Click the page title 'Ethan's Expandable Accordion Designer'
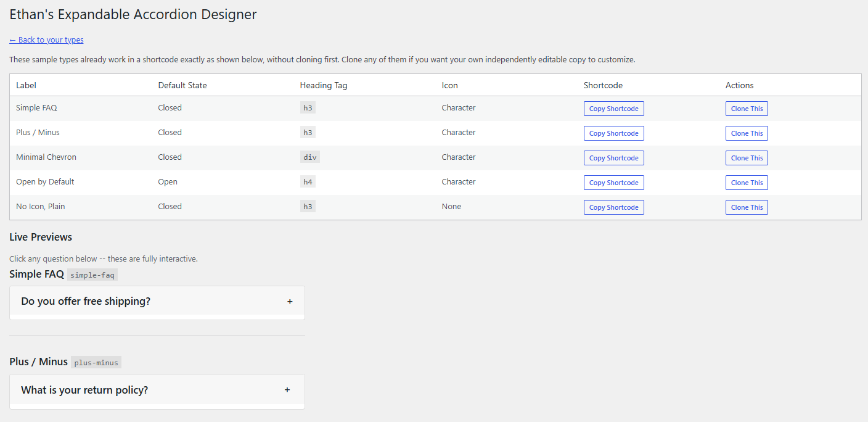868x422 pixels. click(x=133, y=15)
